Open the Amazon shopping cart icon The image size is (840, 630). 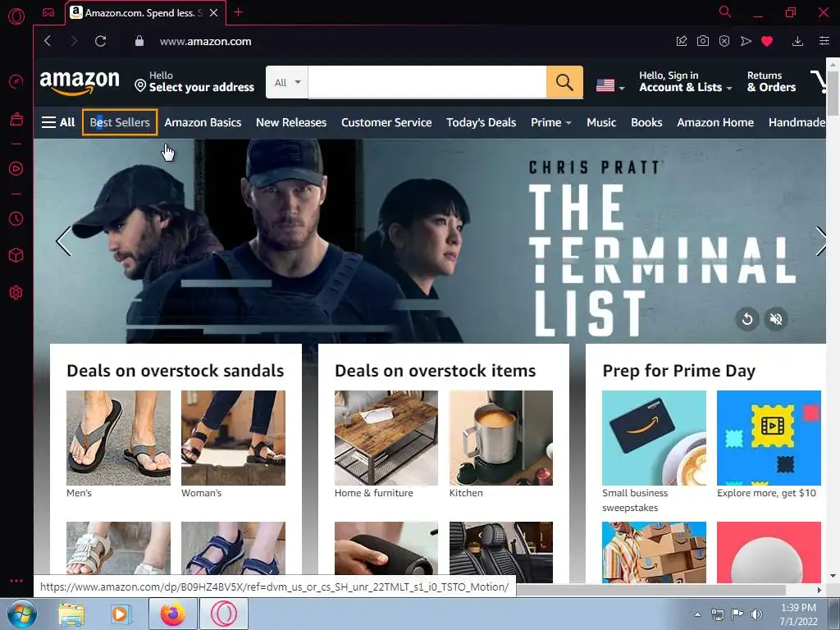click(x=819, y=81)
